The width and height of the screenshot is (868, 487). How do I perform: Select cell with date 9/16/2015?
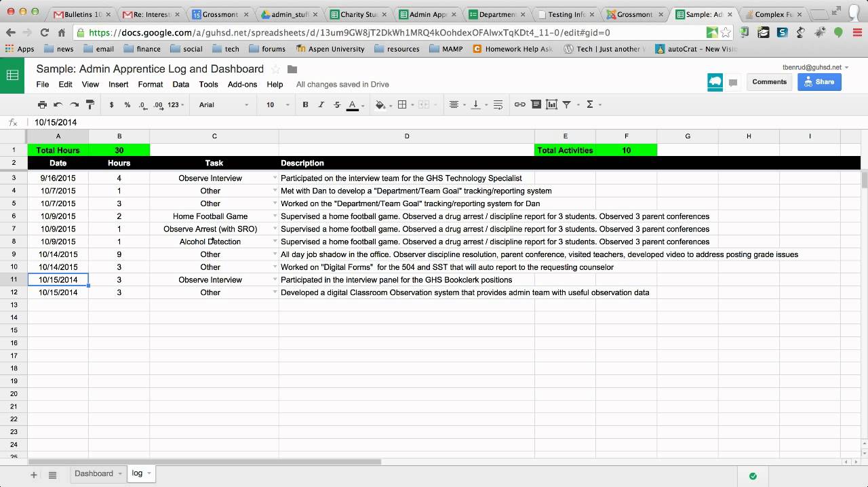[58, 178]
